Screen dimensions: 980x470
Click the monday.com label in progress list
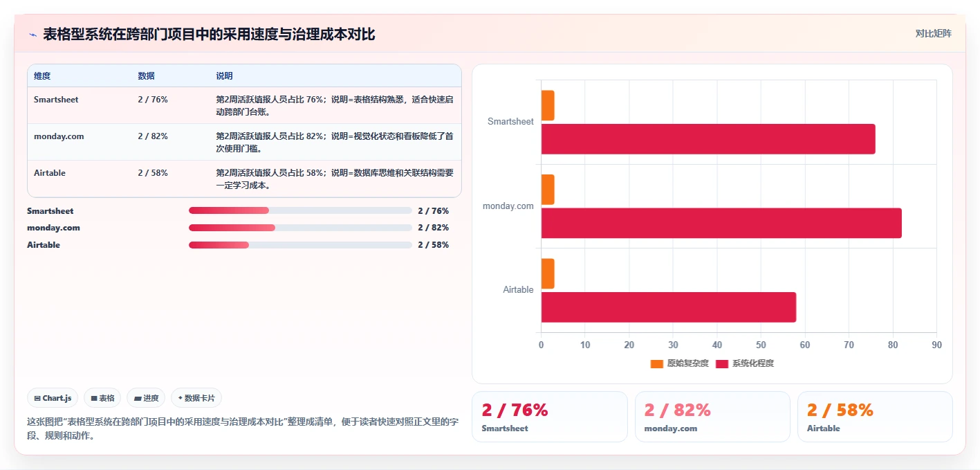[x=53, y=228]
